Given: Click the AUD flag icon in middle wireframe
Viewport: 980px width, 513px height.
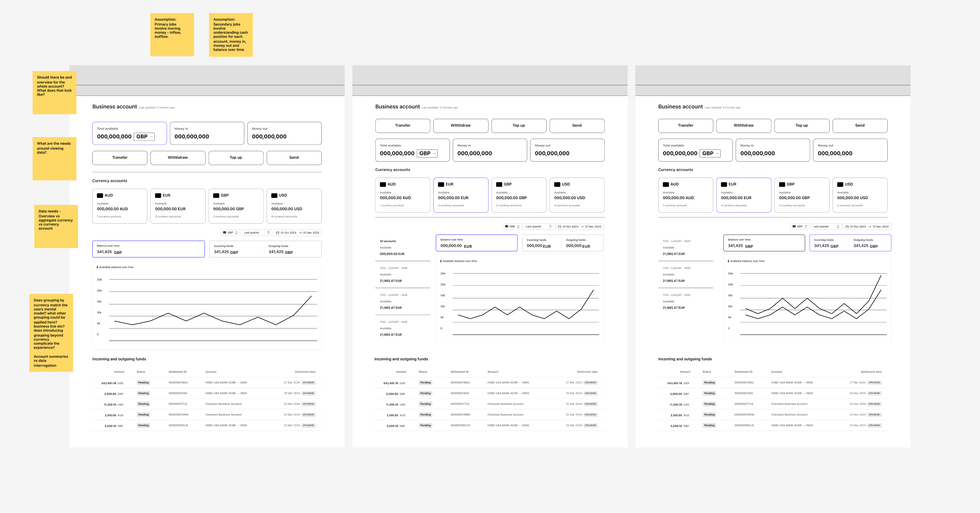Looking at the screenshot, I should point(383,184).
